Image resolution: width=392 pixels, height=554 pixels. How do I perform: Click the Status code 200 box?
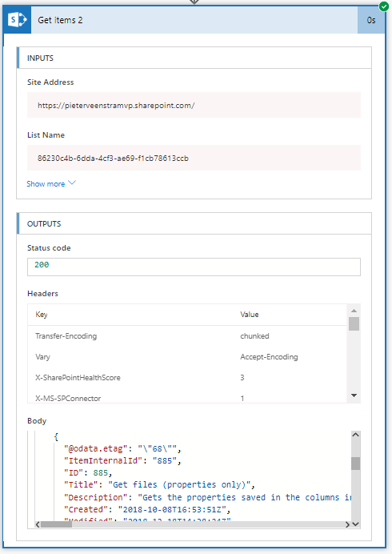pyautogui.click(x=194, y=267)
